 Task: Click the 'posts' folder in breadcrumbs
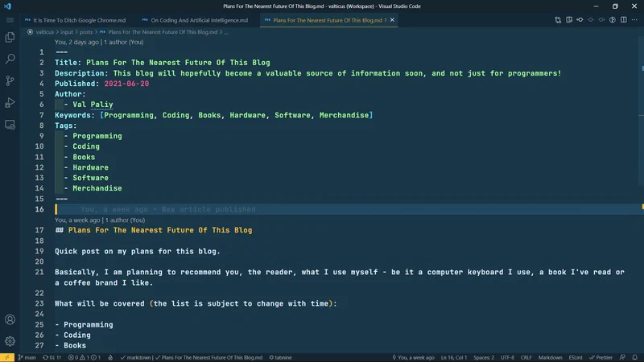point(85,32)
